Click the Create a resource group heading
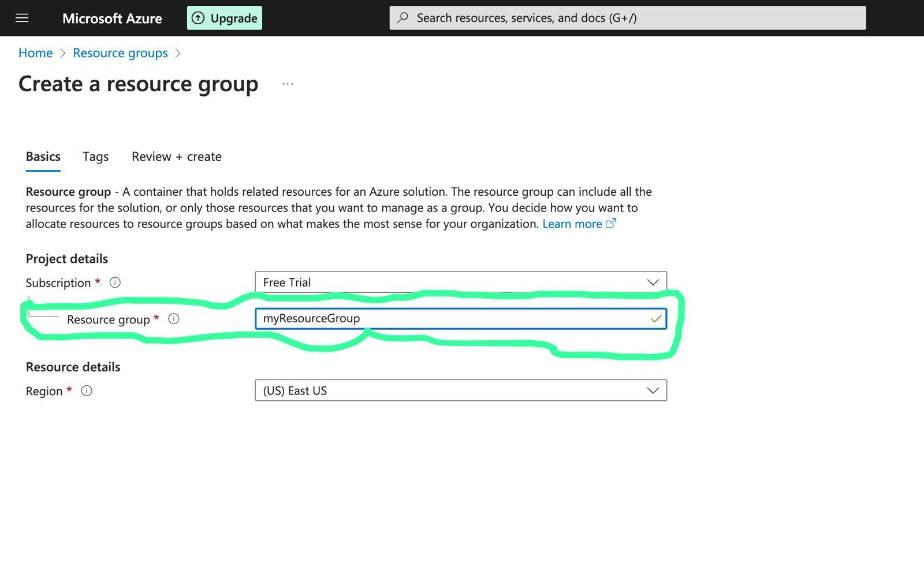This screenshot has width=924, height=581. (139, 84)
